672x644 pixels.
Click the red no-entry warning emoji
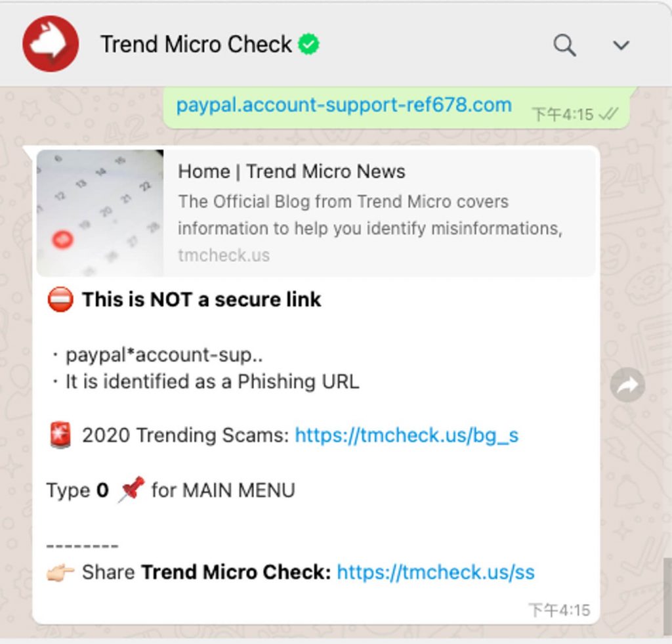(x=60, y=299)
